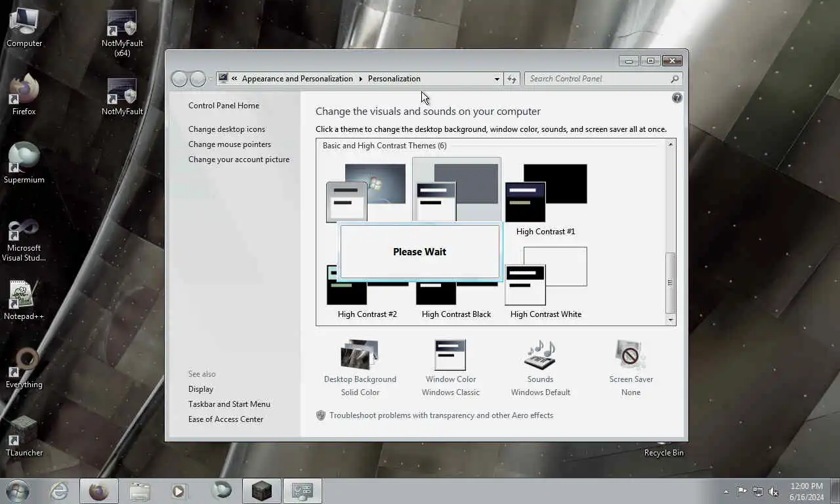Open Change desktop icons

(x=226, y=129)
